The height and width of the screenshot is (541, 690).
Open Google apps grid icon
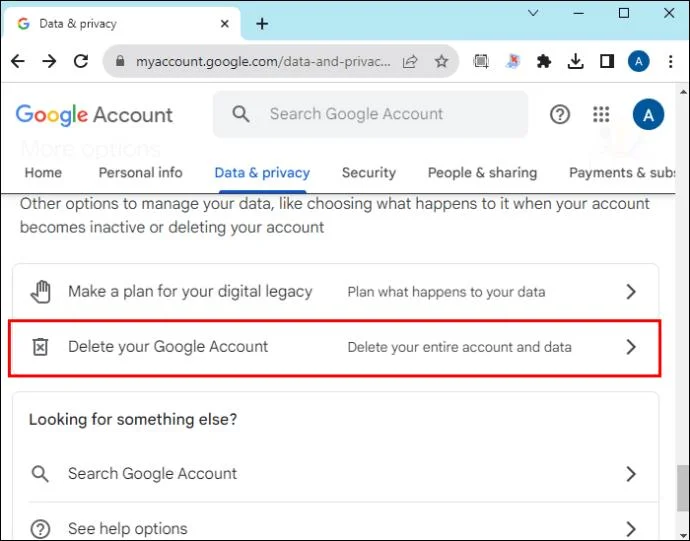coord(601,114)
